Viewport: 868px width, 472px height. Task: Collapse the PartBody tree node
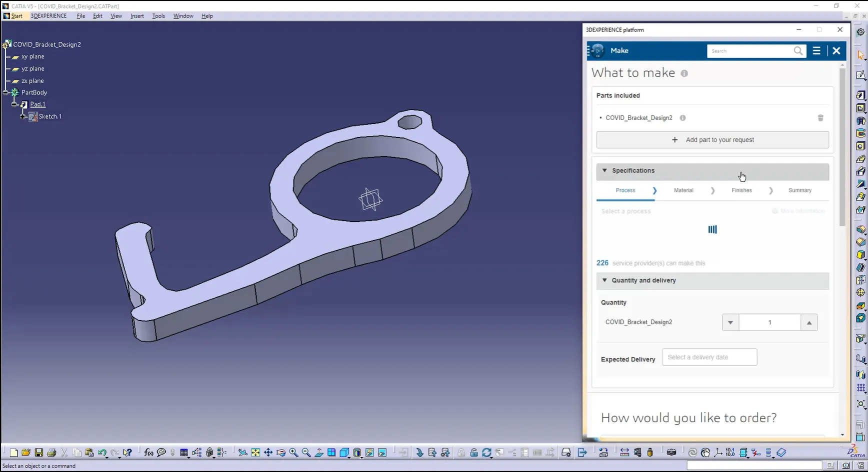click(6, 92)
